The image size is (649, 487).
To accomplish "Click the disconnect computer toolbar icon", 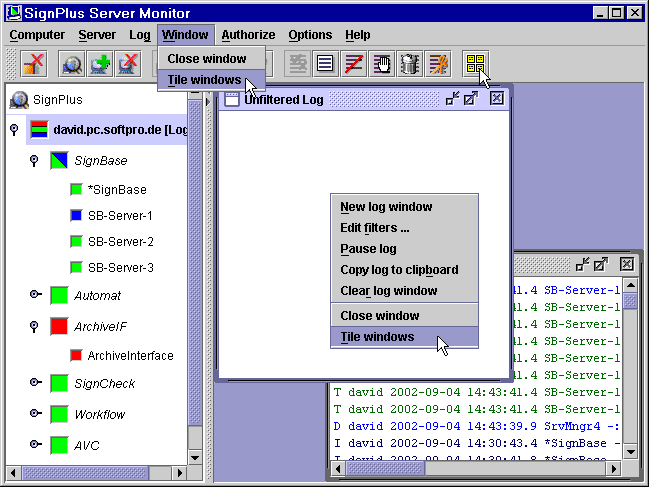I will (34, 65).
